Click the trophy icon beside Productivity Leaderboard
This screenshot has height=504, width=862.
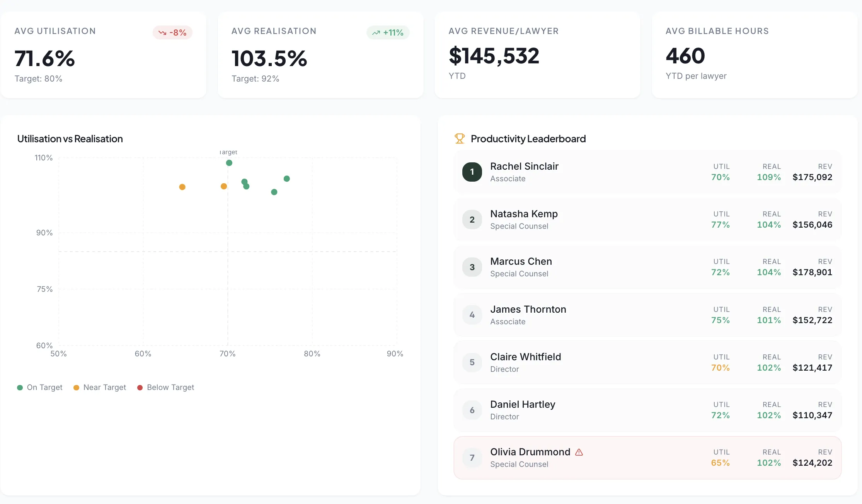click(459, 138)
